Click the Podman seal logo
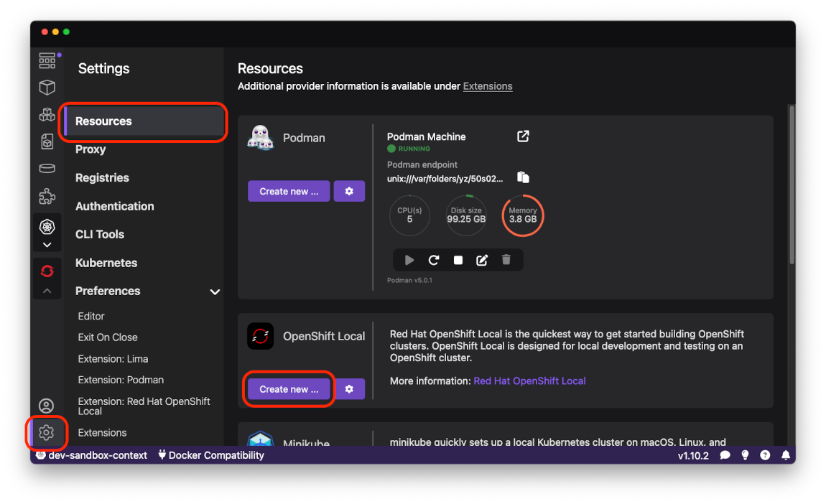826x504 pixels. point(260,137)
